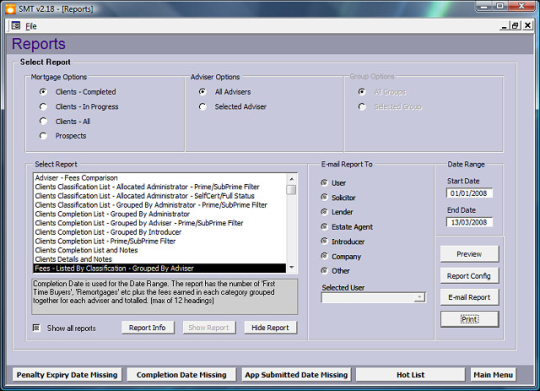540x391 pixels.
Task: Minimize the inner Reports child window
Action: tap(505, 26)
